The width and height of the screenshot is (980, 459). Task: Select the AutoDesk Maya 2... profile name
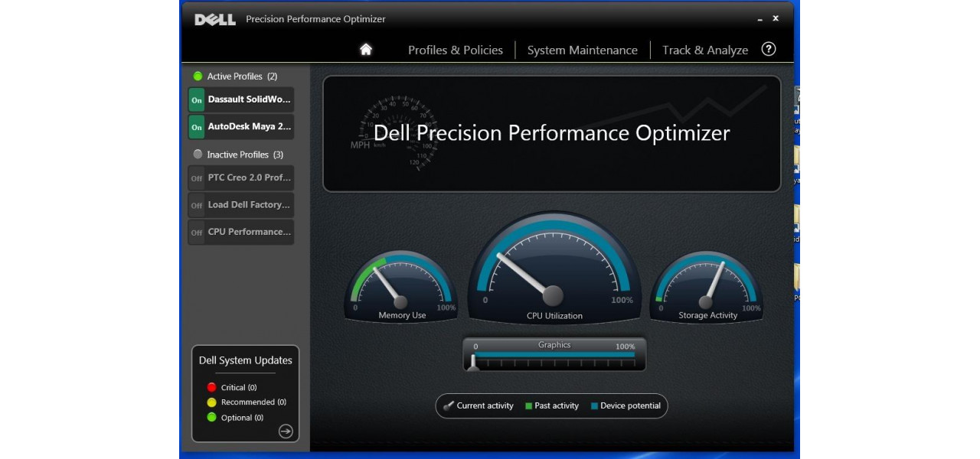point(250,127)
